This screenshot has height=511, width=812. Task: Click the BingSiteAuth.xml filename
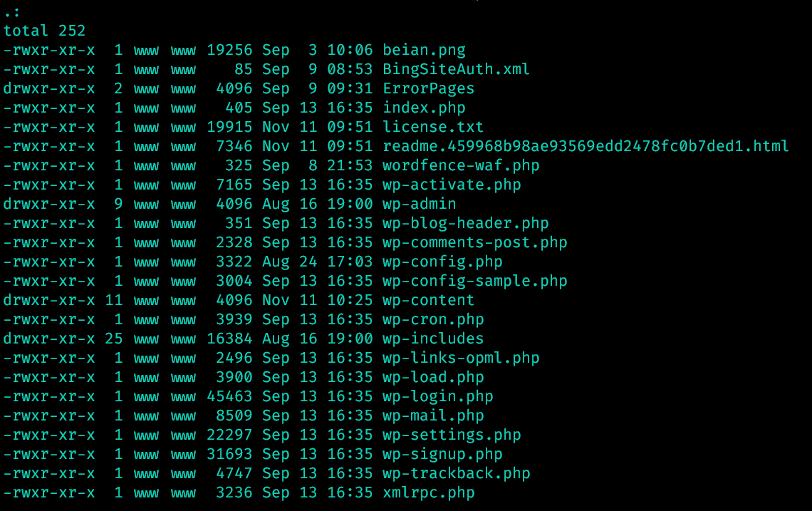point(456,69)
